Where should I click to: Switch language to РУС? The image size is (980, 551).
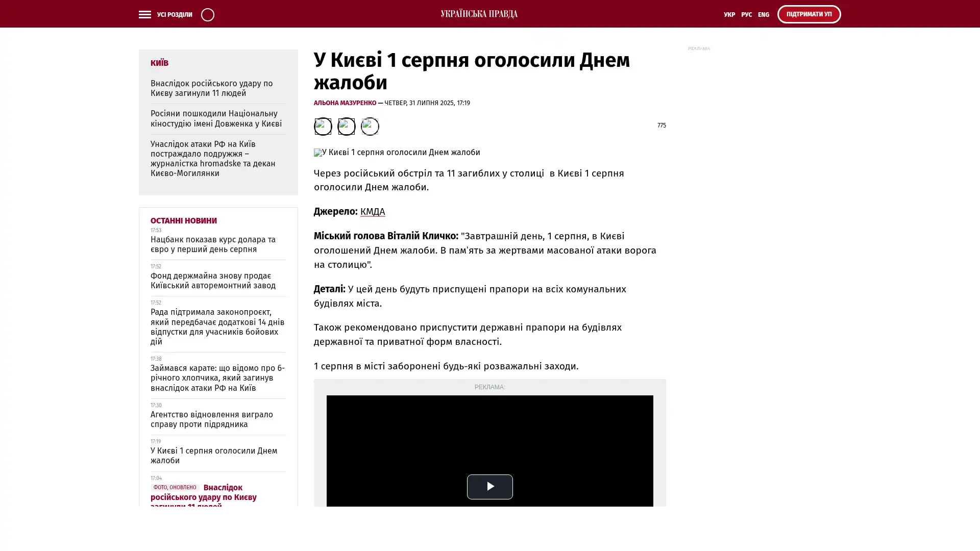click(x=746, y=14)
